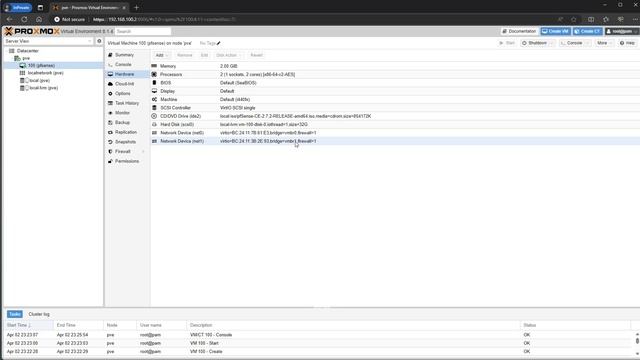Open the Snapshots section
Viewport: 640px width, 360px height.
(x=125, y=142)
